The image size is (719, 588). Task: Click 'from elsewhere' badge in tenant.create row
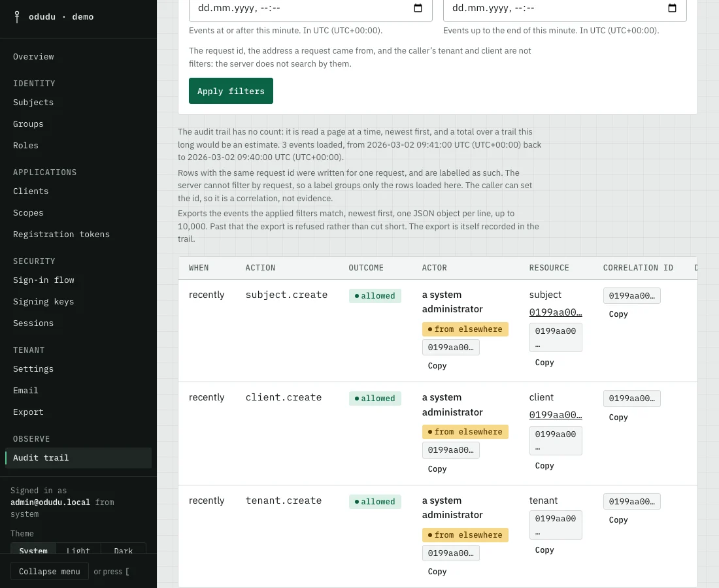465,535
